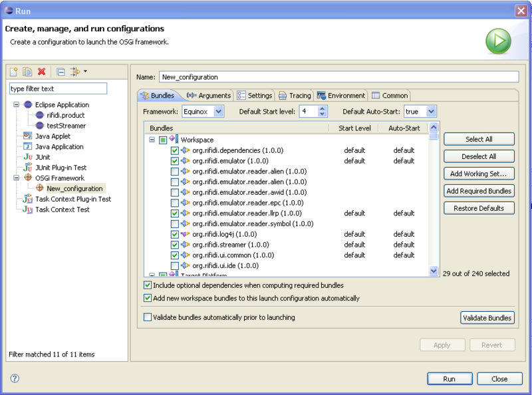Click the Java Application icon

(x=28, y=146)
